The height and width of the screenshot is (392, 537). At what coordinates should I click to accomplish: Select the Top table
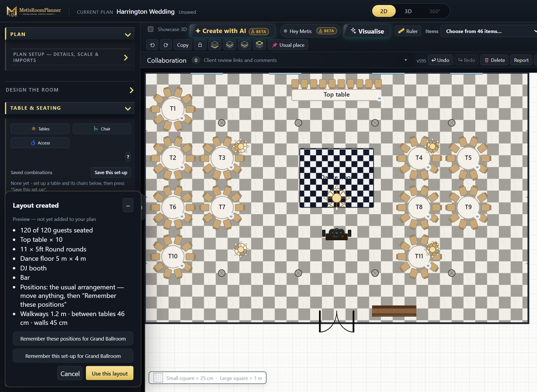click(336, 95)
